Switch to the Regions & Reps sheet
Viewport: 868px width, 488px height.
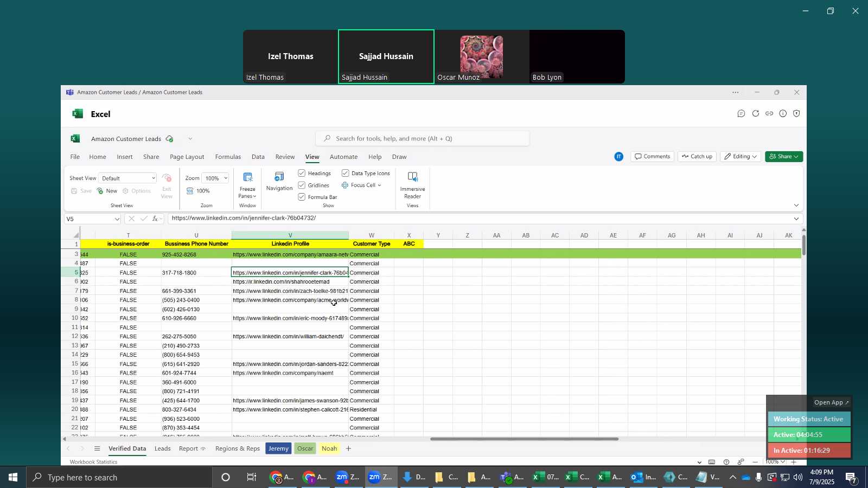coord(238,449)
